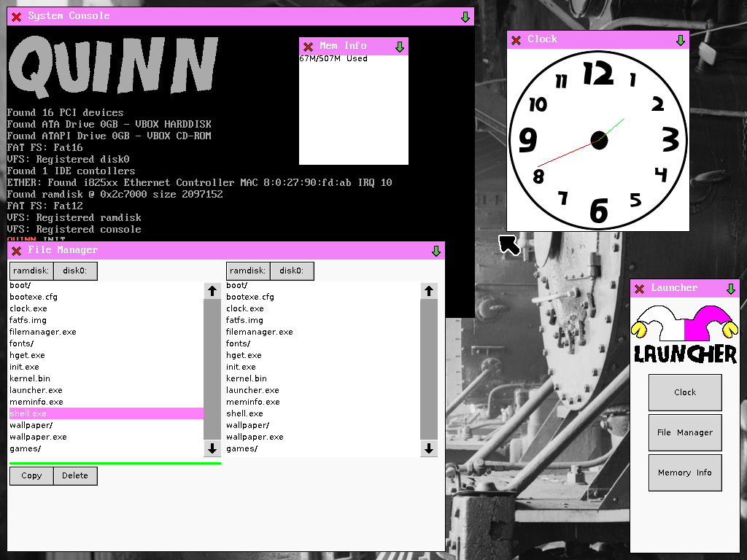Select bootexe.cfg in the left pane

[107, 297]
